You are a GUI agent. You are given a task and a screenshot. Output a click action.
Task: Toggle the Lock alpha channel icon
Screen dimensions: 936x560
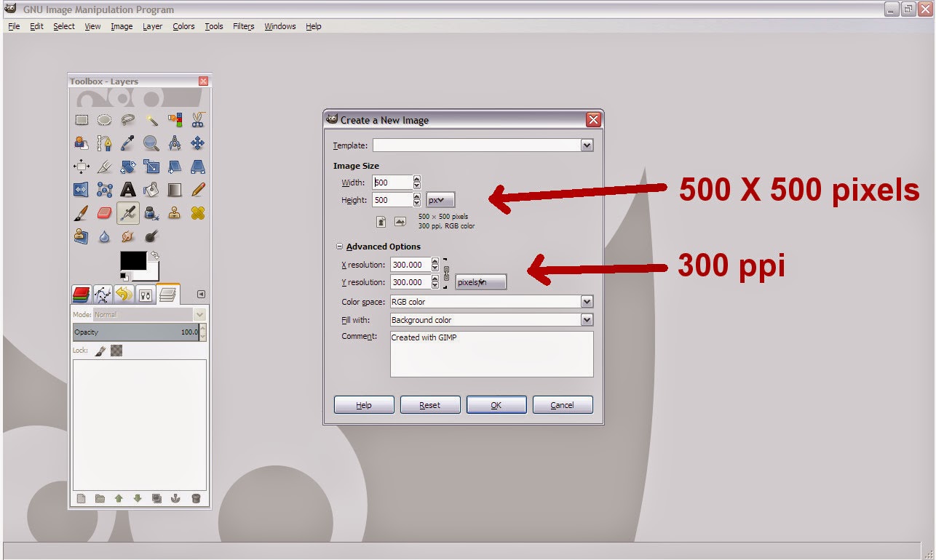click(116, 351)
